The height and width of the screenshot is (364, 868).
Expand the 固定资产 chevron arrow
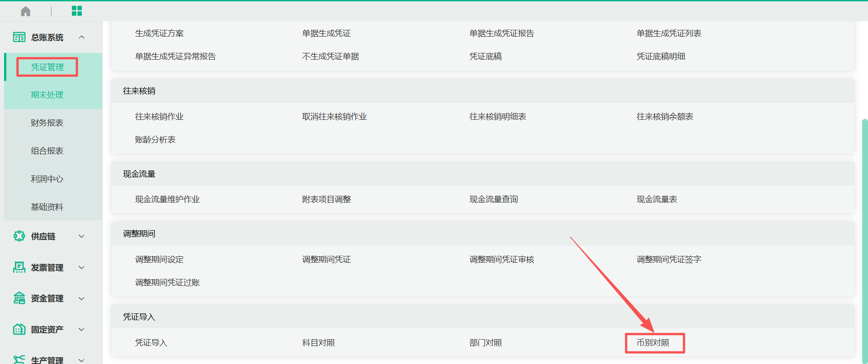pyautogui.click(x=81, y=329)
